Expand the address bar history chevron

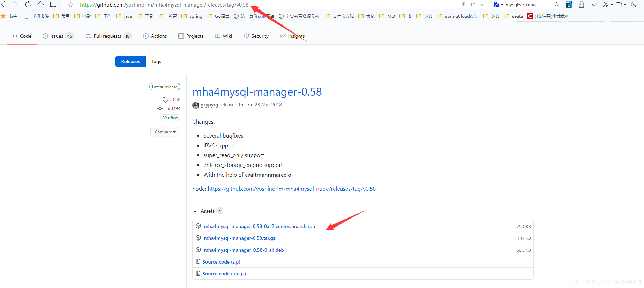pos(482,5)
